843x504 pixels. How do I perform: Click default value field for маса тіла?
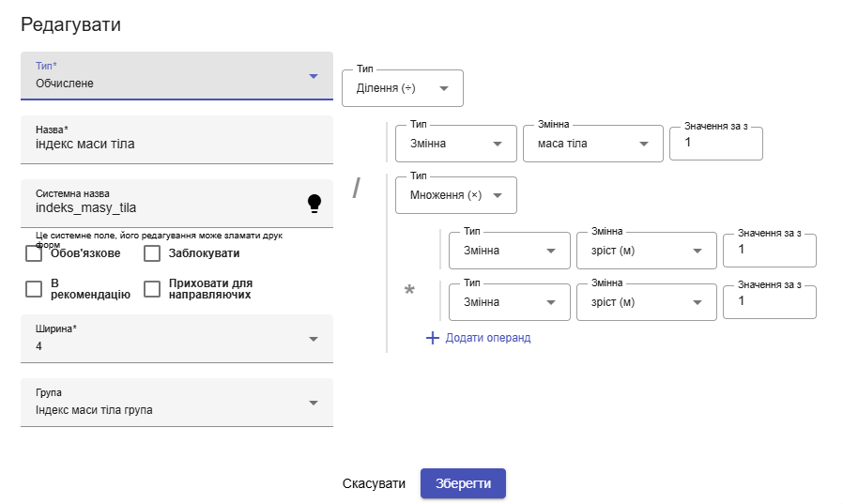(x=715, y=144)
